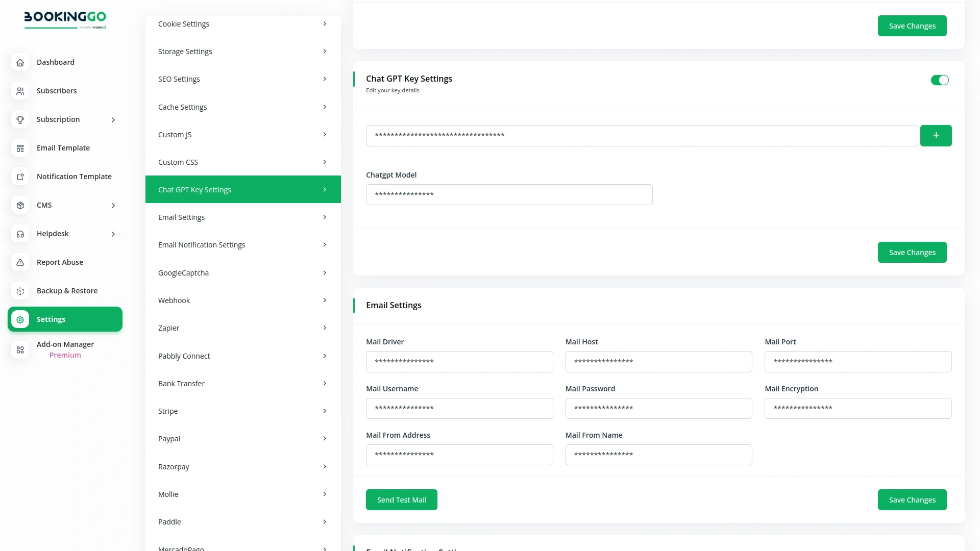980x551 pixels.
Task: Expand the CMS sidebar submenu
Action: click(113, 206)
